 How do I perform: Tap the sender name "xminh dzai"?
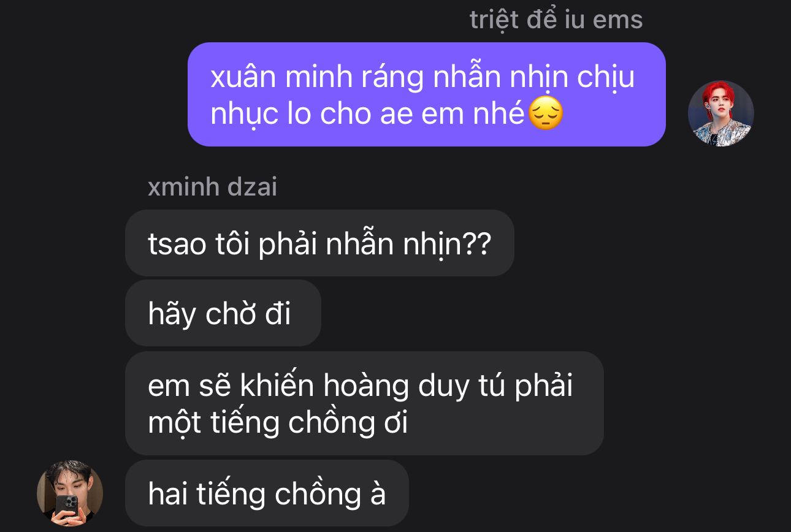[x=212, y=187]
